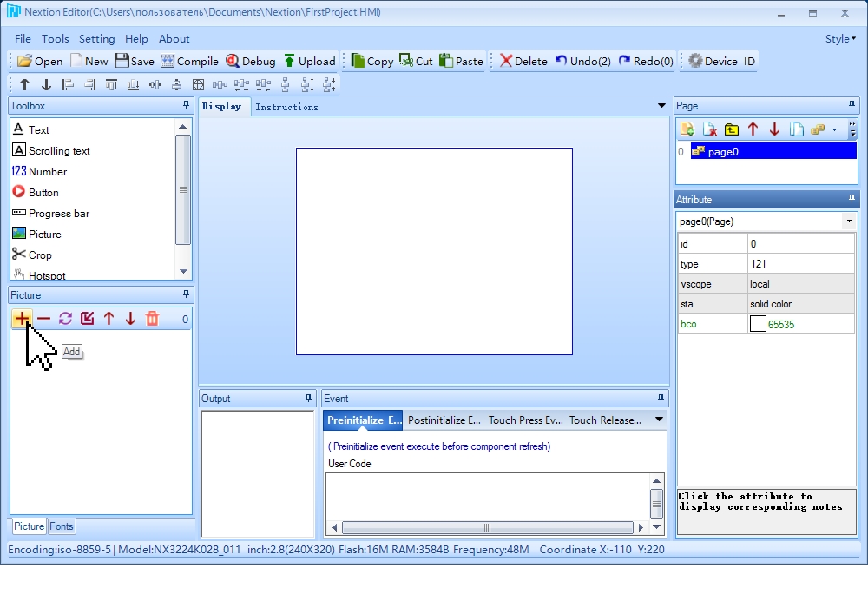Increase vertical spacing icon
868x595 pixels.
point(306,85)
